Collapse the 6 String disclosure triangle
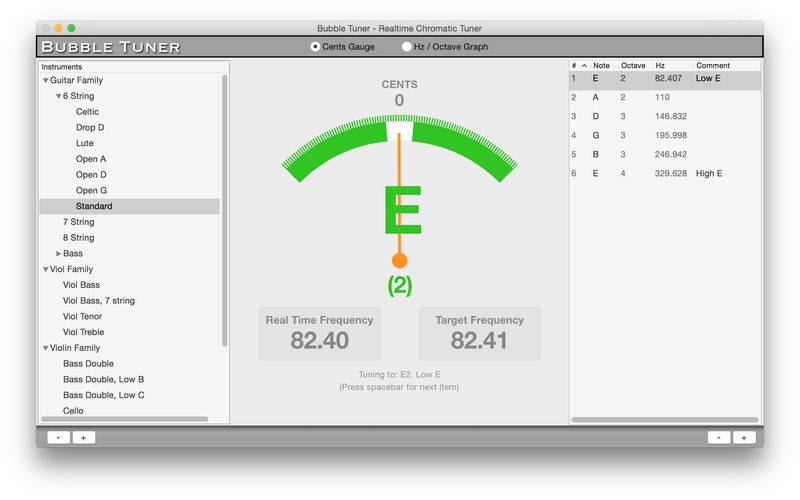Viewport: 800px width, 500px height. (x=58, y=96)
